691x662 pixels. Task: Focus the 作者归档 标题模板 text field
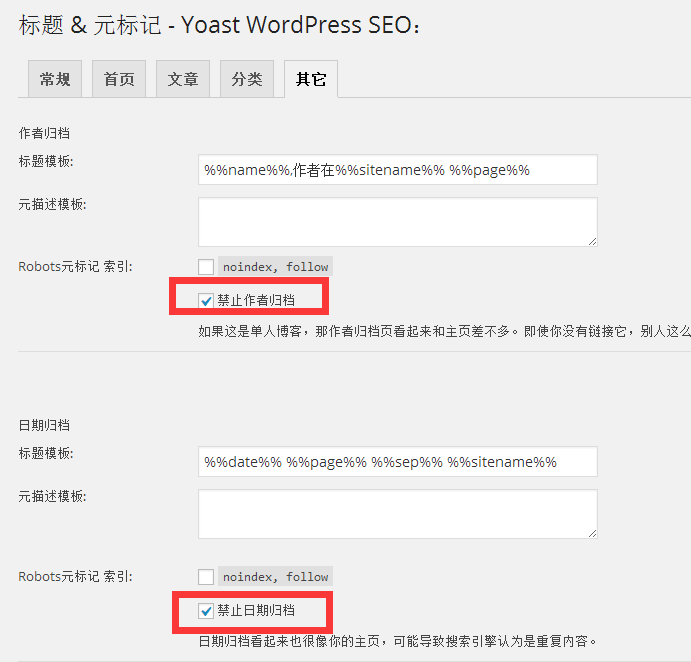coord(397,170)
